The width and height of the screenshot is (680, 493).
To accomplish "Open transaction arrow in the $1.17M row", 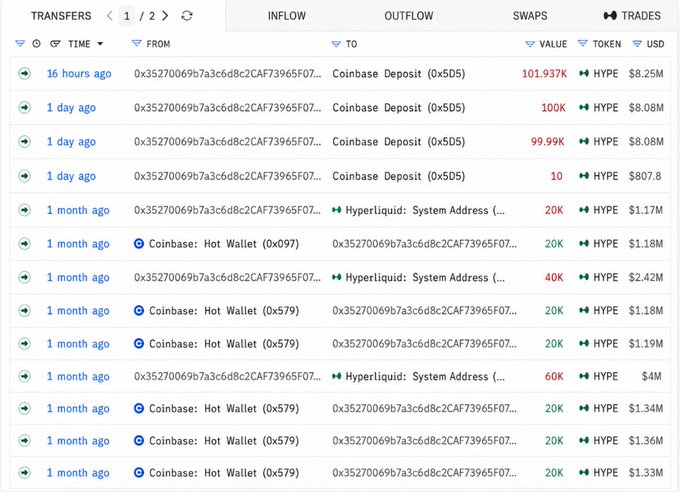I will coord(25,210).
